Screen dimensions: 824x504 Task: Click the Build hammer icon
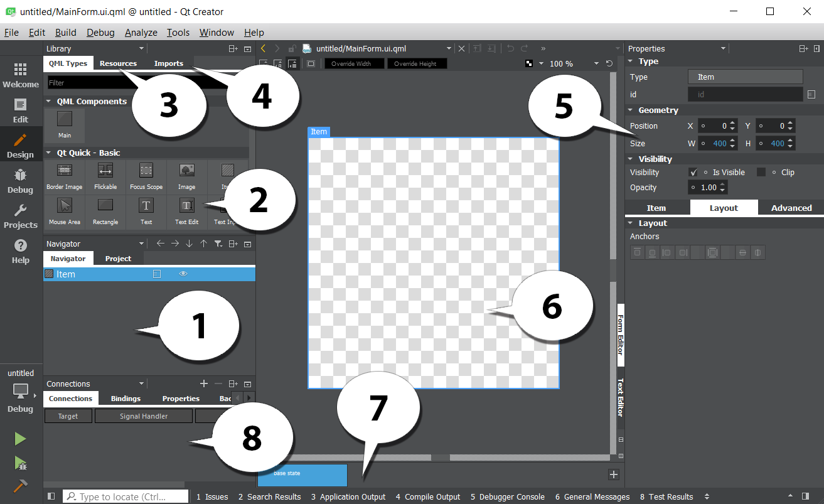(20, 486)
